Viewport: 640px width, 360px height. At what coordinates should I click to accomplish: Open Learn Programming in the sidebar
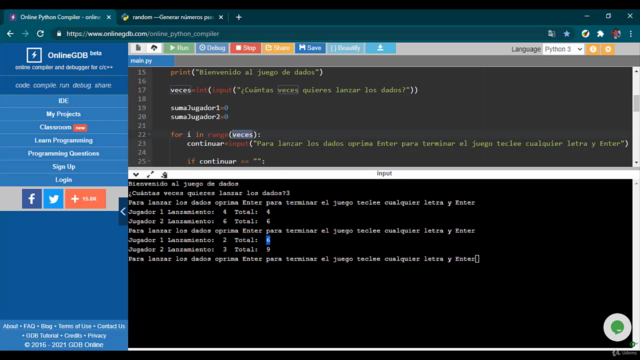click(x=64, y=140)
